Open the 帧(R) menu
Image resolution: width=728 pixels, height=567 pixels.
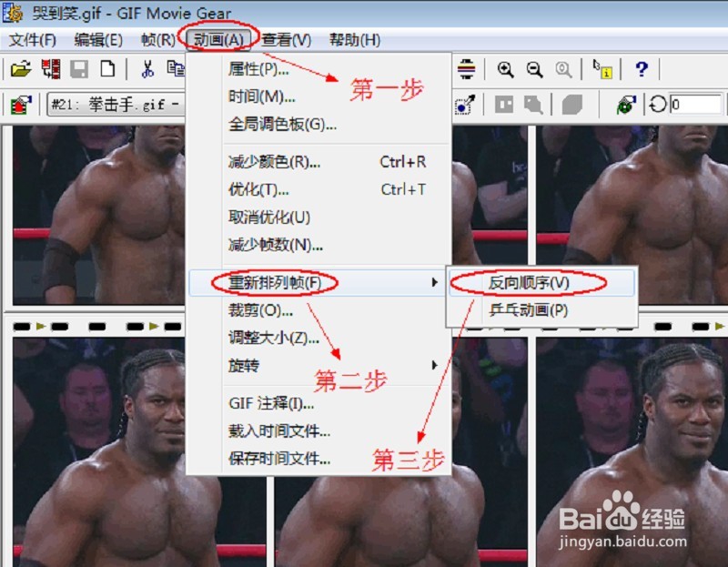click(157, 40)
